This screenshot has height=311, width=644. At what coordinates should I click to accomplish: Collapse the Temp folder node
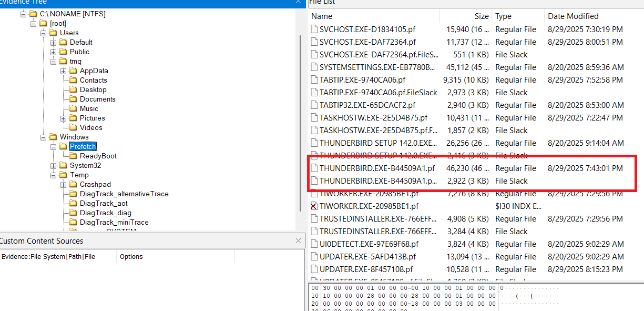pos(54,175)
